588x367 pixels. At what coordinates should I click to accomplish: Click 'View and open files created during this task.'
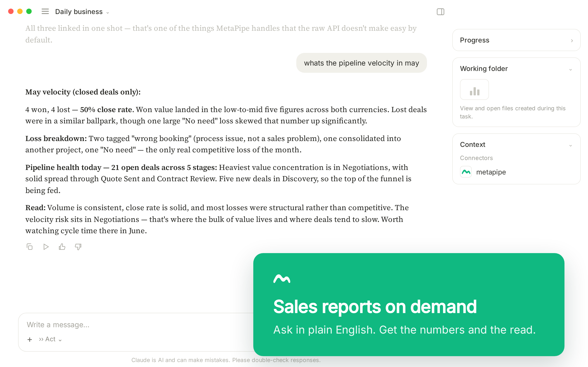513,112
